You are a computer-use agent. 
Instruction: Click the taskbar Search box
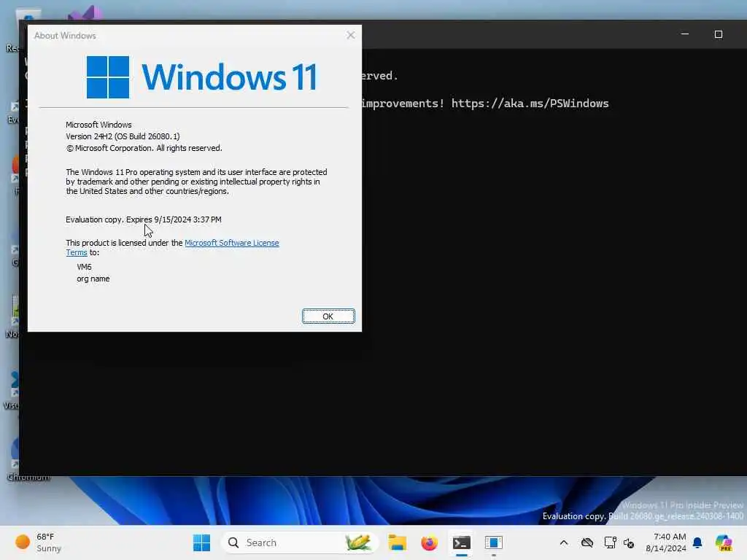(300, 542)
